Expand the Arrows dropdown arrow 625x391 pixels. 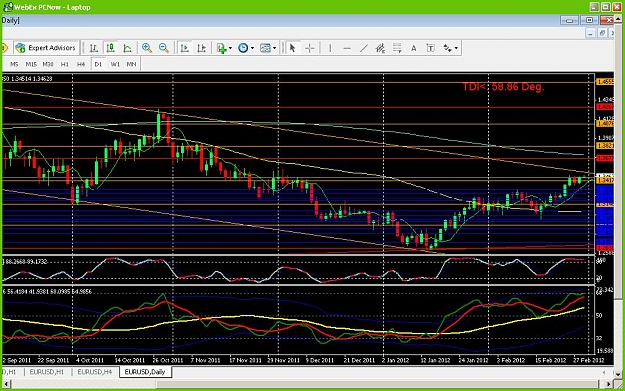(x=456, y=48)
